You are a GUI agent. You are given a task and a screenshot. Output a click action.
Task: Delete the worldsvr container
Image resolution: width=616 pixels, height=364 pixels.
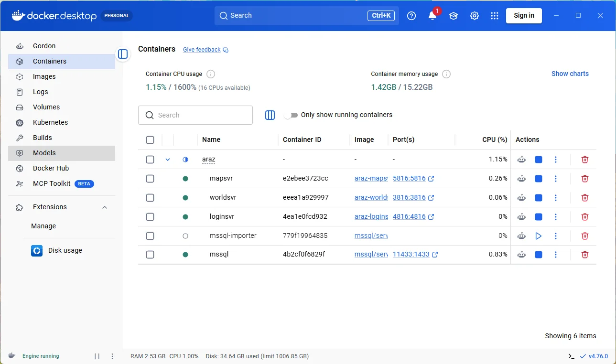[x=584, y=198]
